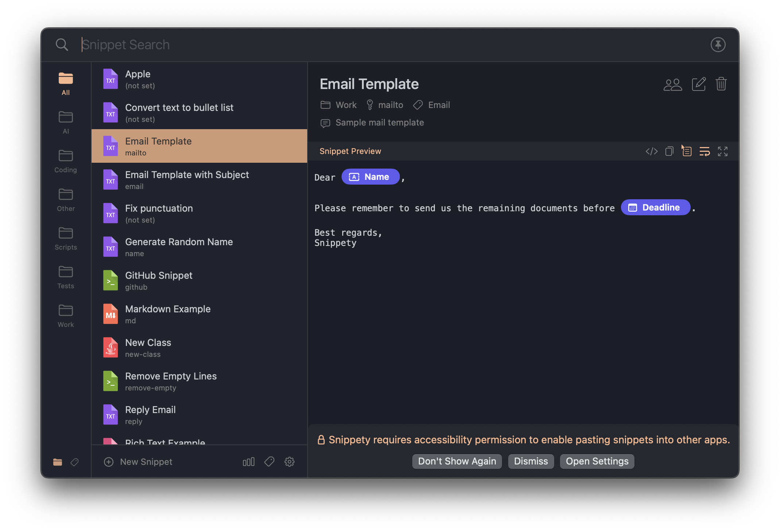Click the shell icon of Remove Empty Lines
The image size is (780, 532).
pyautogui.click(x=111, y=381)
